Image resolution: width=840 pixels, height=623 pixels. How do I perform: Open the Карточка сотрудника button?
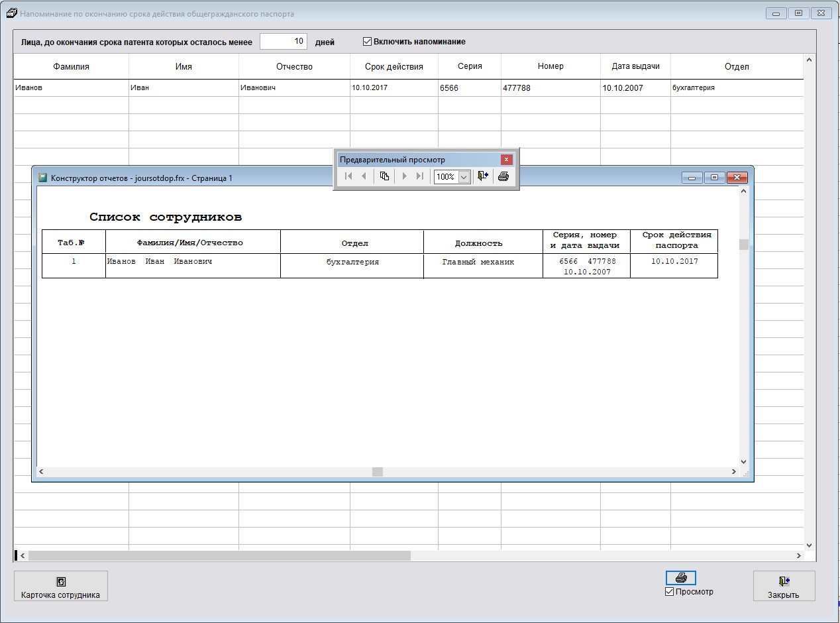point(60,587)
